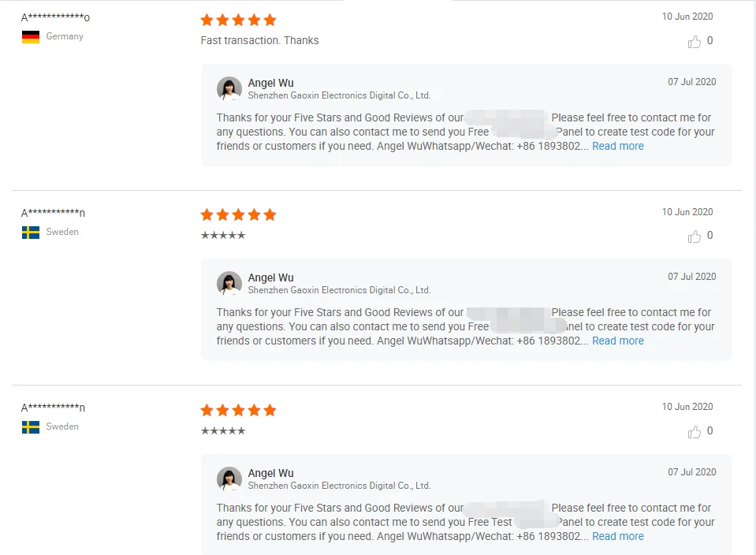Click the orange stars on the middle review

(x=238, y=214)
